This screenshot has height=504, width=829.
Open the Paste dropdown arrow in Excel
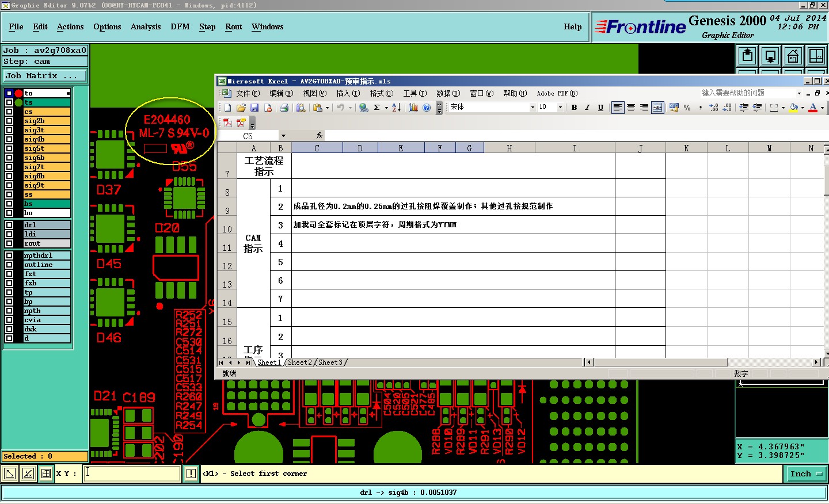click(x=327, y=108)
